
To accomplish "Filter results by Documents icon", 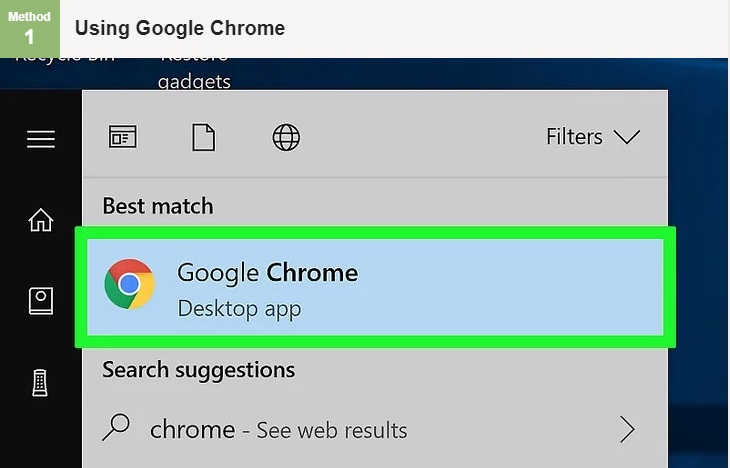I will click(x=204, y=137).
